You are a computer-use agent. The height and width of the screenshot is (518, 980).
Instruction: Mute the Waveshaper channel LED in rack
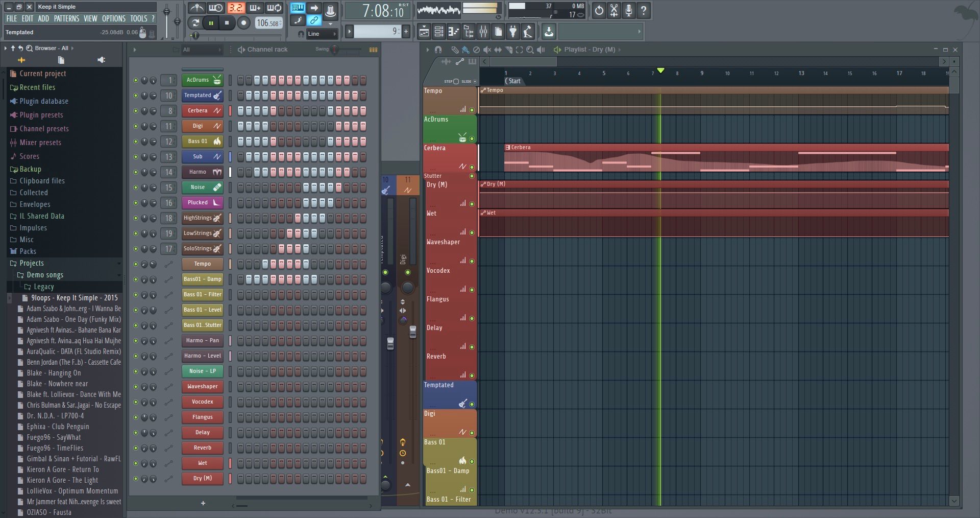(135, 387)
